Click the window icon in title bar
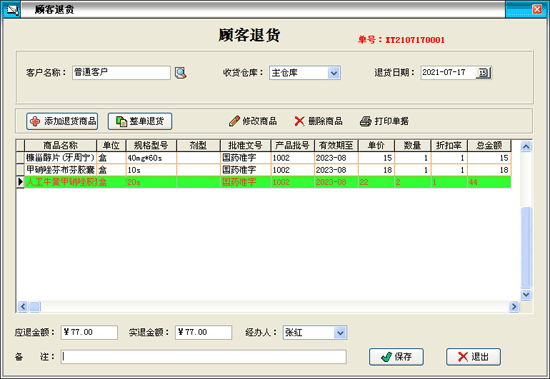 pos(12,10)
